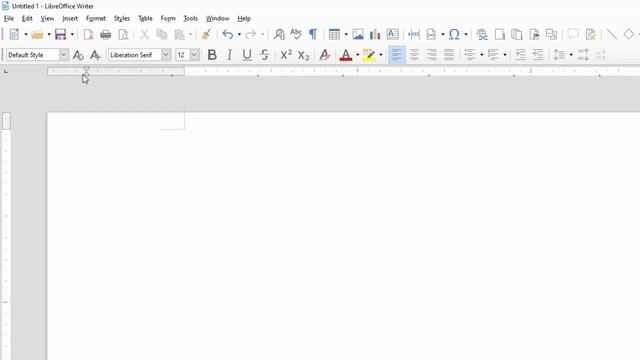Select the Line drawing tool

[x=611, y=34]
